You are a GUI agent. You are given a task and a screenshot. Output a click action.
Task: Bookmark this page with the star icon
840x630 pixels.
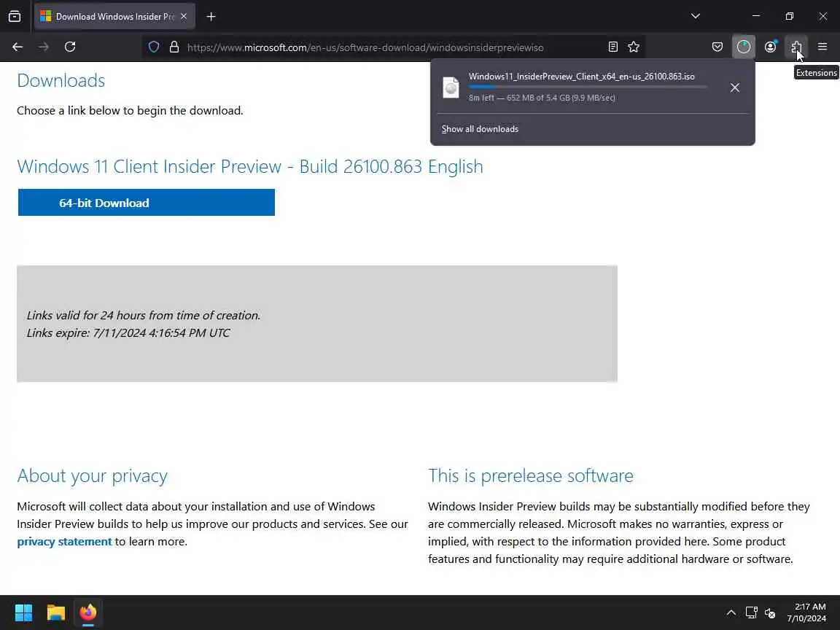tap(634, 47)
